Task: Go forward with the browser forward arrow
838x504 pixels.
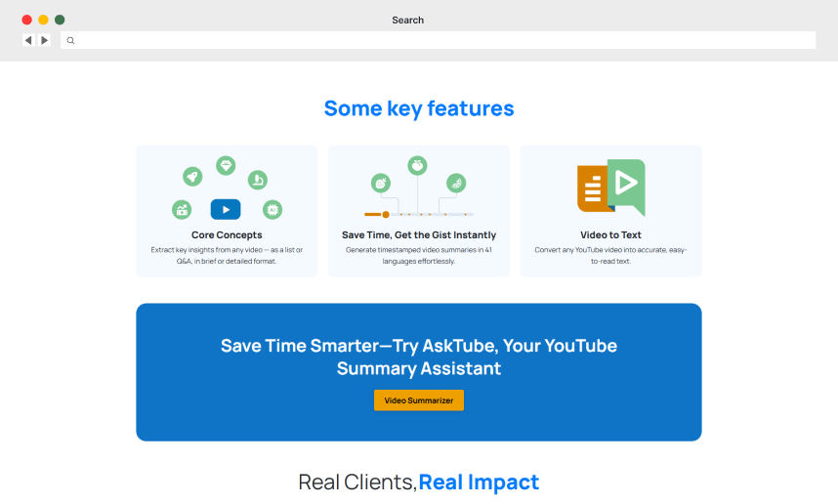Action: coord(44,40)
